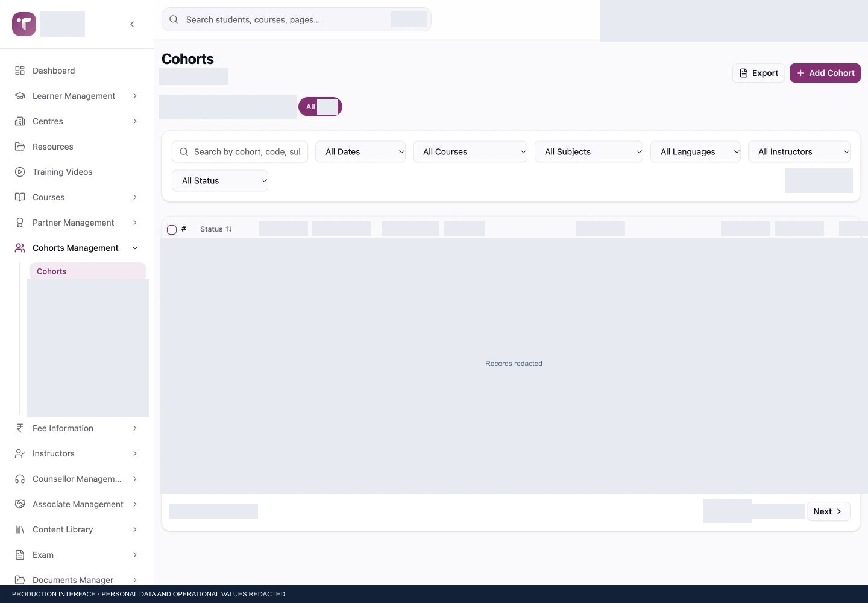The width and height of the screenshot is (868, 603).
Task: Open the All Courses dropdown
Action: [470, 152]
